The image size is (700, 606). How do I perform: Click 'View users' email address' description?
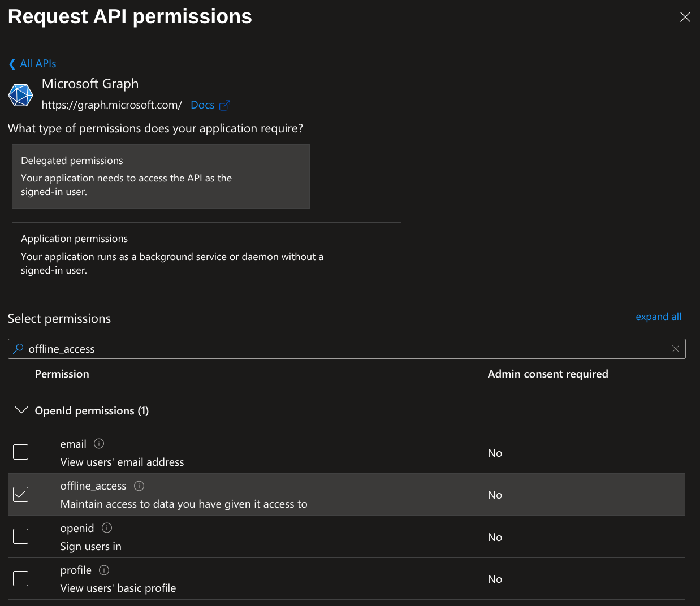coord(122,462)
